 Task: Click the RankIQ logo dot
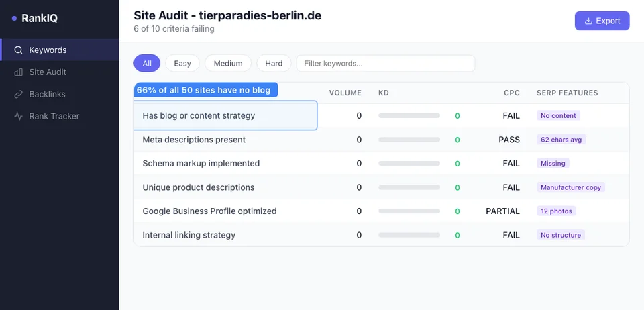tap(14, 19)
